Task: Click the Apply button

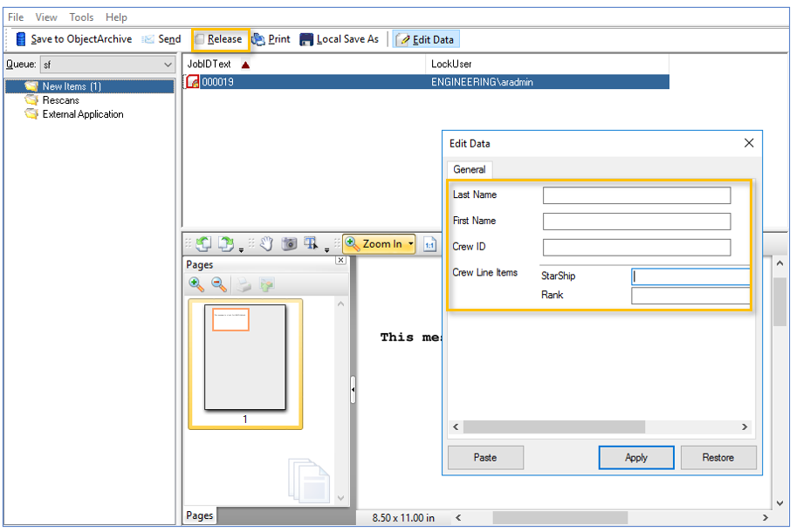Action: [636, 457]
